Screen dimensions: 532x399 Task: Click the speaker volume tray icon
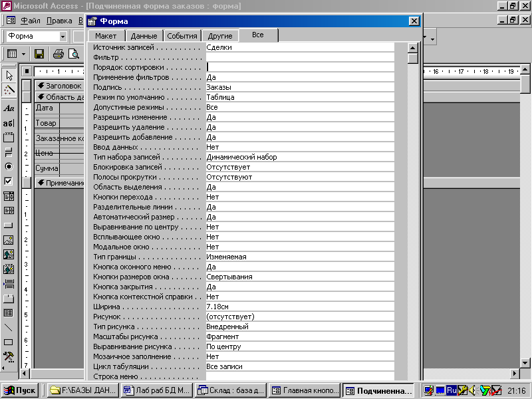pyautogui.click(x=472, y=390)
